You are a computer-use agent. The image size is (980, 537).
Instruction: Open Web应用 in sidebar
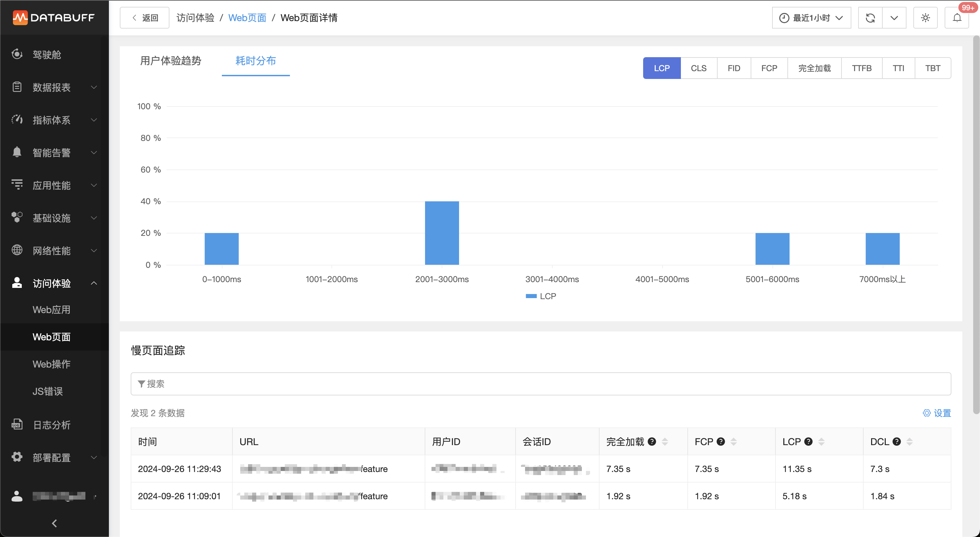pyautogui.click(x=51, y=310)
